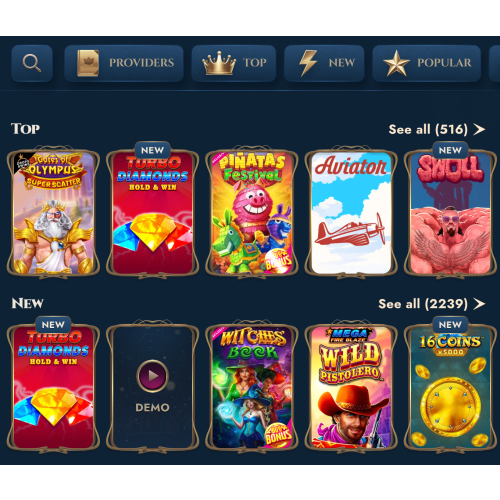Open Witches Book game thumbnail
500x500 pixels.
(252, 387)
